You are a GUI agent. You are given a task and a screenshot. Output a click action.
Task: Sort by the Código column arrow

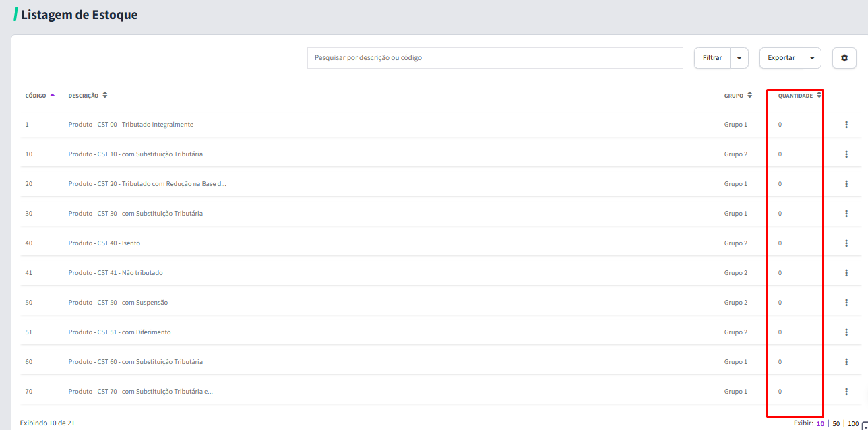pos(53,96)
